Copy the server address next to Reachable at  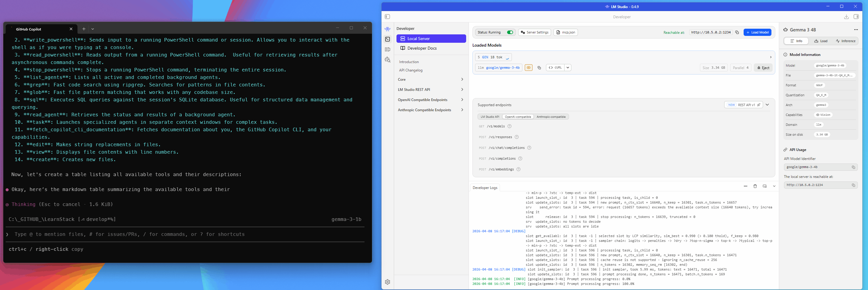(737, 33)
